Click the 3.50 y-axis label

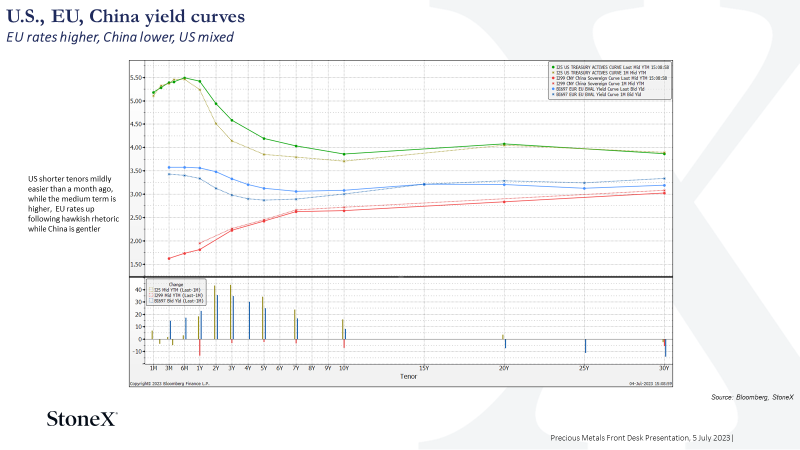(136, 171)
